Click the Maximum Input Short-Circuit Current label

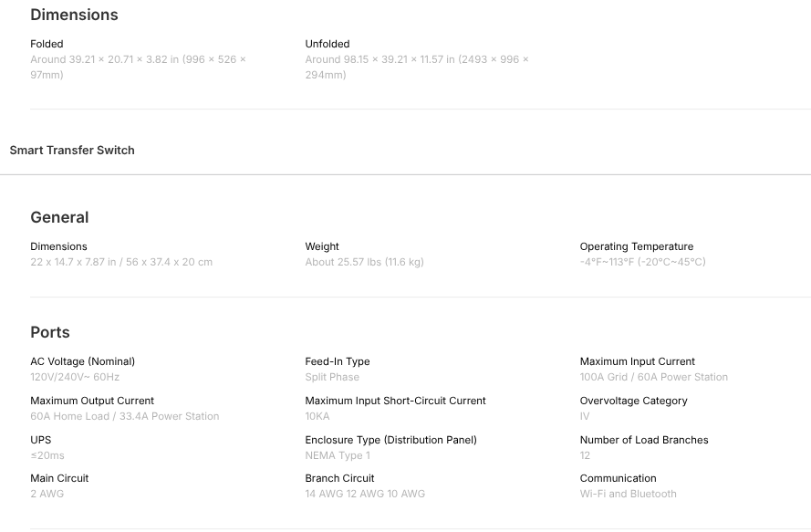pyautogui.click(x=395, y=401)
